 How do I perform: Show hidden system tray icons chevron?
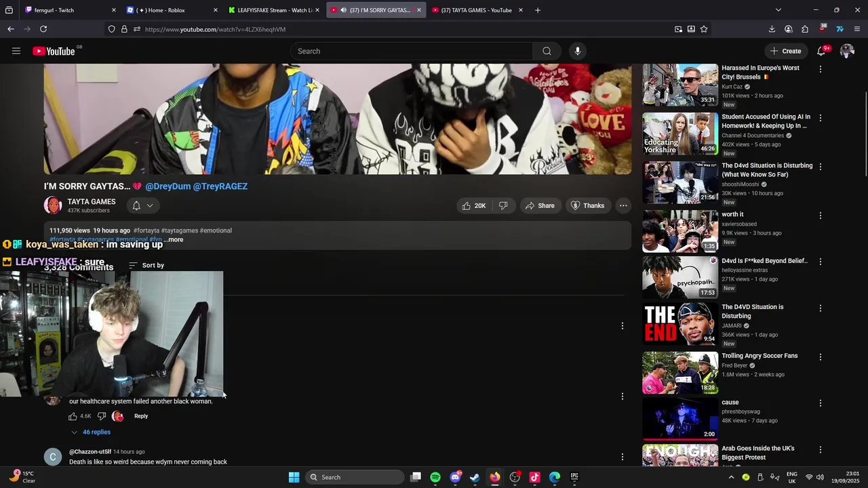click(731, 477)
